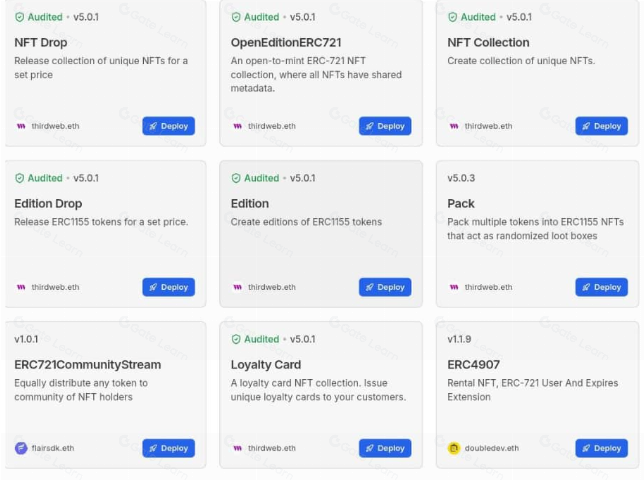Deploy the NFT Drop contract
This screenshot has width=644, height=480.
(168, 126)
